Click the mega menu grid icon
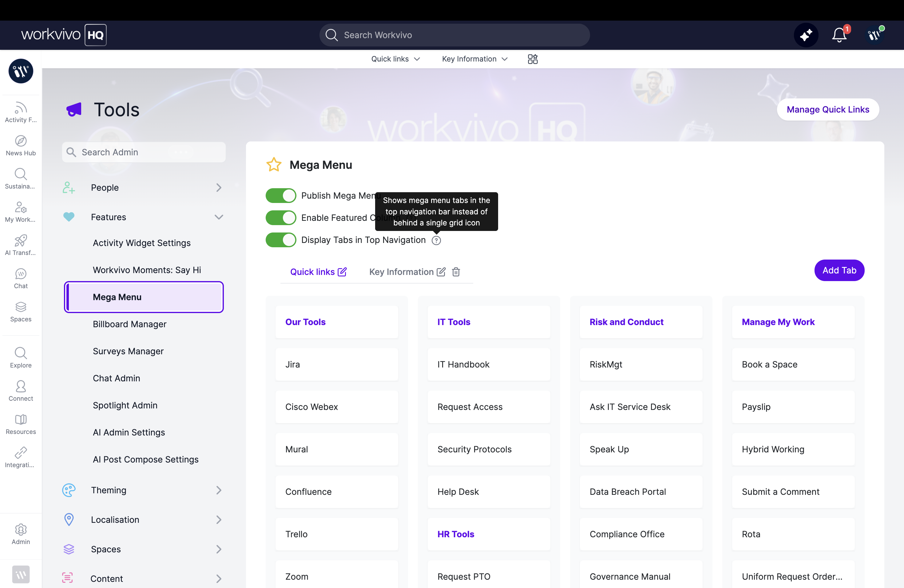Viewport: 904px width, 588px height. 533,59
